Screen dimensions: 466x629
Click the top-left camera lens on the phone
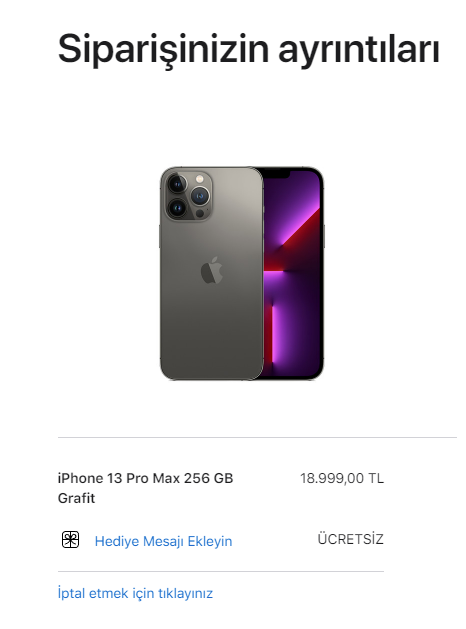click(177, 184)
